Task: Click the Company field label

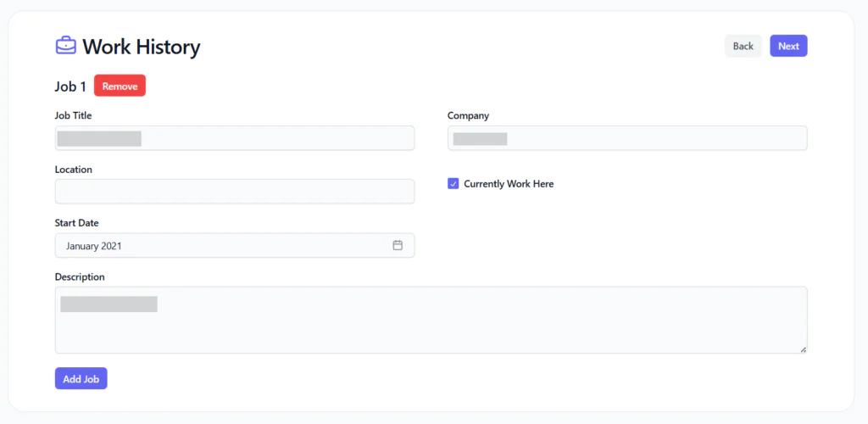Action: tap(468, 115)
